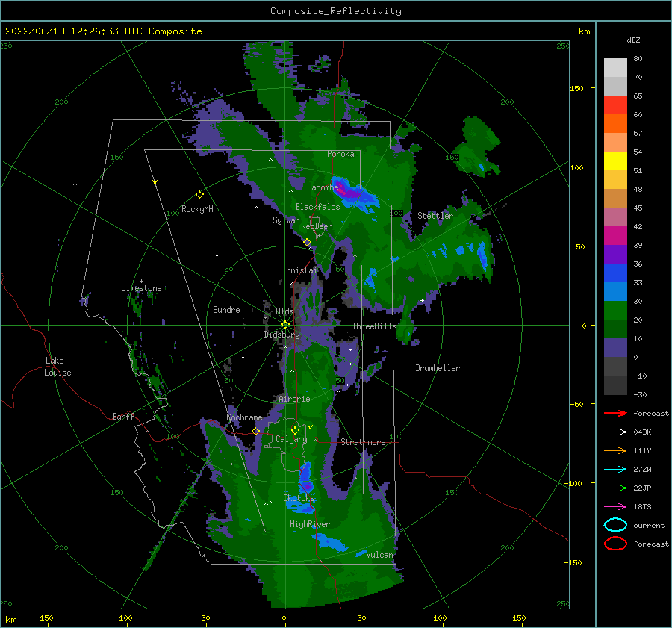Select the Sundre label
Screen dimensions: 672x628
[226, 309]
